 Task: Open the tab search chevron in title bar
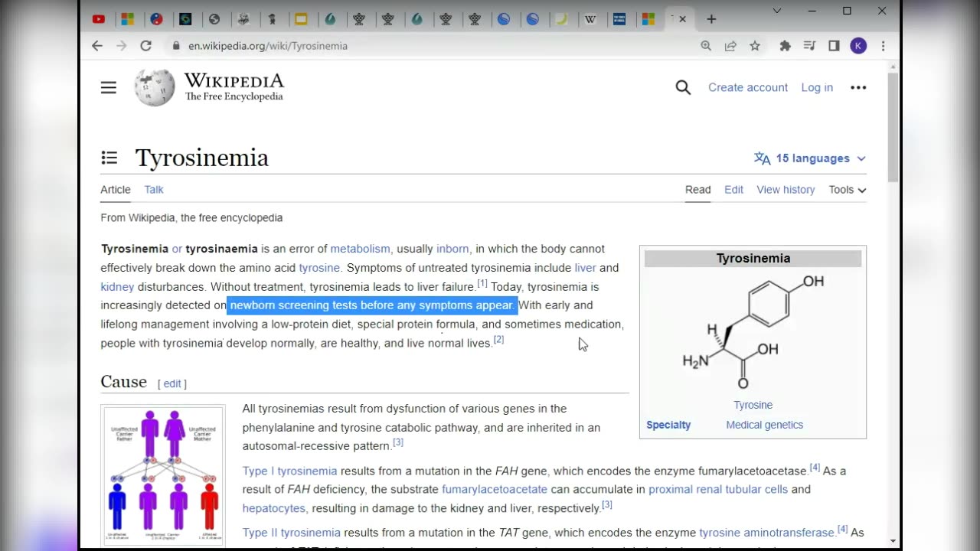777,11
